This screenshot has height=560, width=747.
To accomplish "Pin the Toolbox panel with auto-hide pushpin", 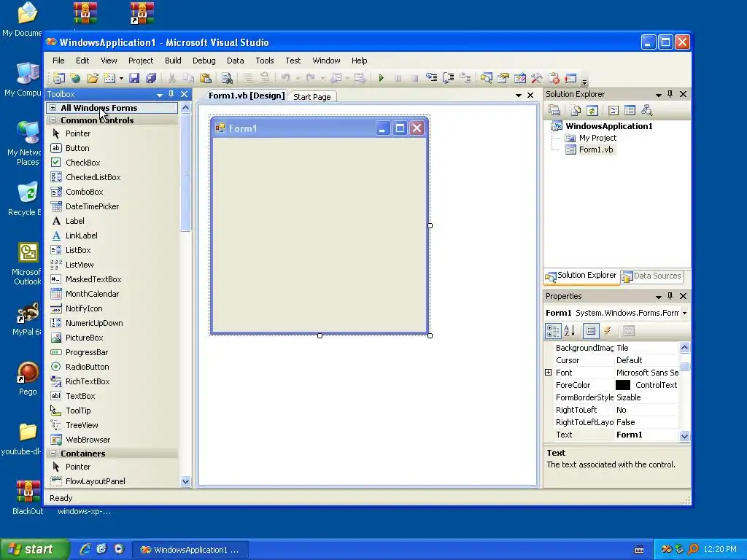I will click(171, 94).
